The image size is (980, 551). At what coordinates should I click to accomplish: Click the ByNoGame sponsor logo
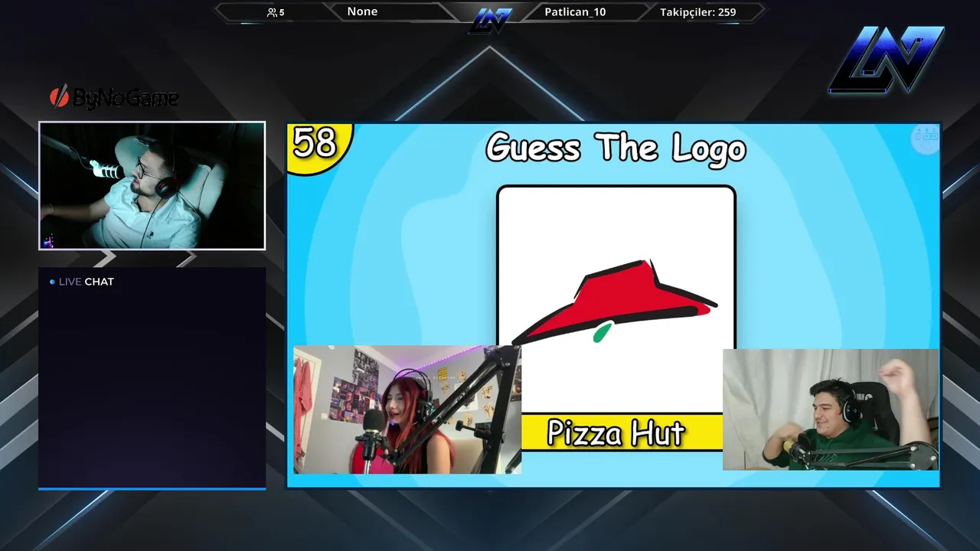point(114,97)
